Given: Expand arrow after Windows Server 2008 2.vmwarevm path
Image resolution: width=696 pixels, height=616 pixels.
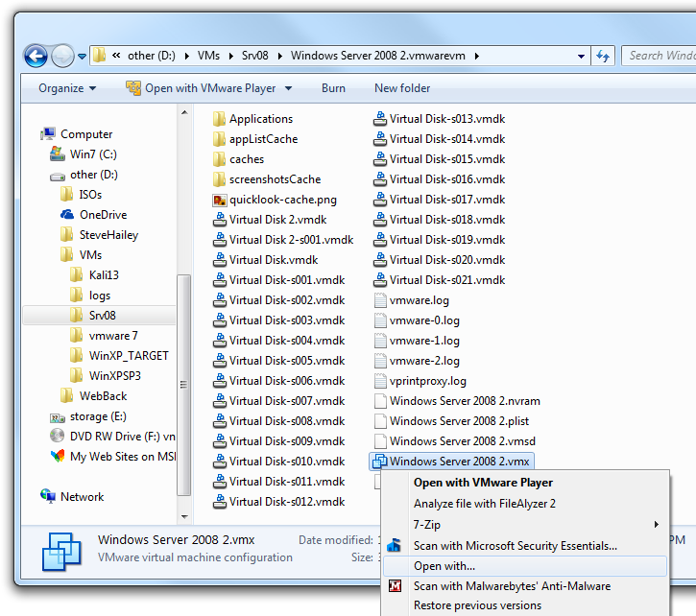Looking at the screenshot, I should 477,56.
